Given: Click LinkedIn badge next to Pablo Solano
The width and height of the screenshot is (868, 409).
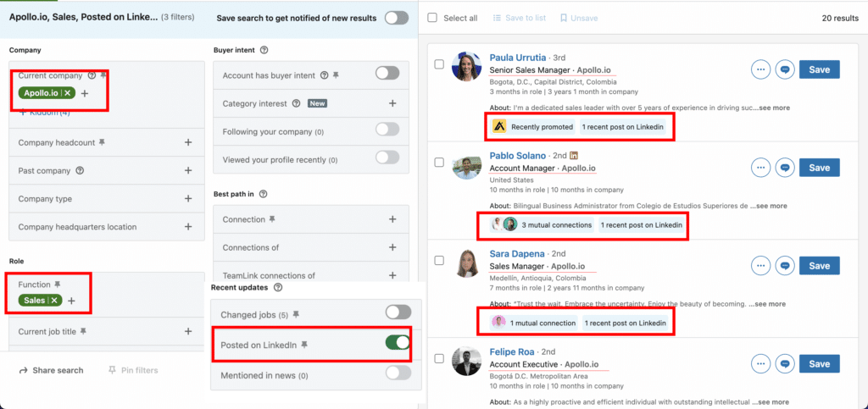Looking at the screenshot, I should [574, 156].
